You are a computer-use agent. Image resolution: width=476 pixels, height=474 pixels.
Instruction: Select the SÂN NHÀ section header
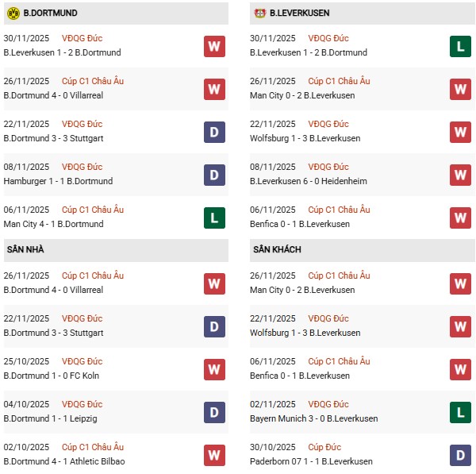pos(25,250)
